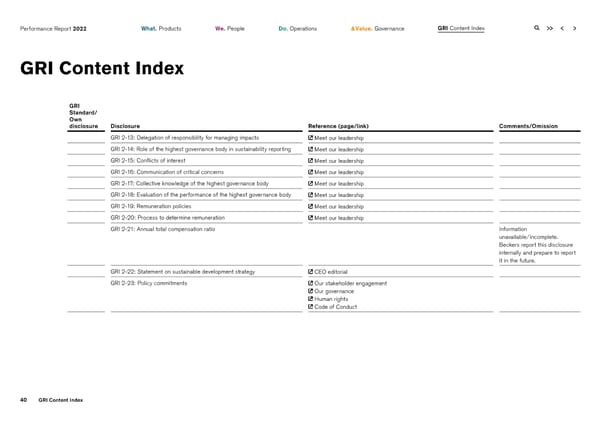The width and height of the screenshot is (600, 424).
Task: Select text GRI 2-22: Statement on sustainable development
Action: (183, 272)
